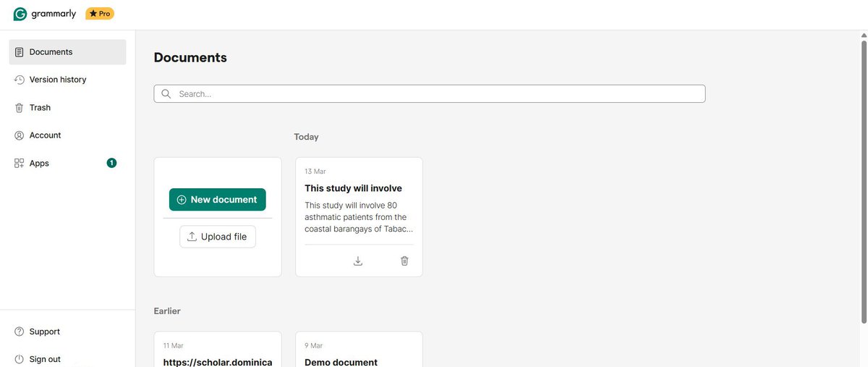The width and height of the screenshot is (868, 367).
Task: Click the magnifying glass search icon
Action: click(x=166, y=94)
